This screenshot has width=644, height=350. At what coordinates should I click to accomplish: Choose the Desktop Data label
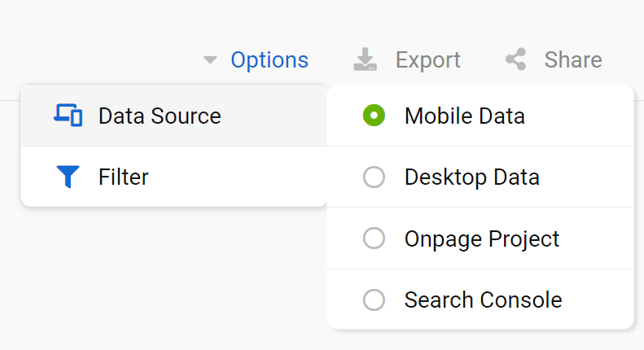(x=472, y=177)
